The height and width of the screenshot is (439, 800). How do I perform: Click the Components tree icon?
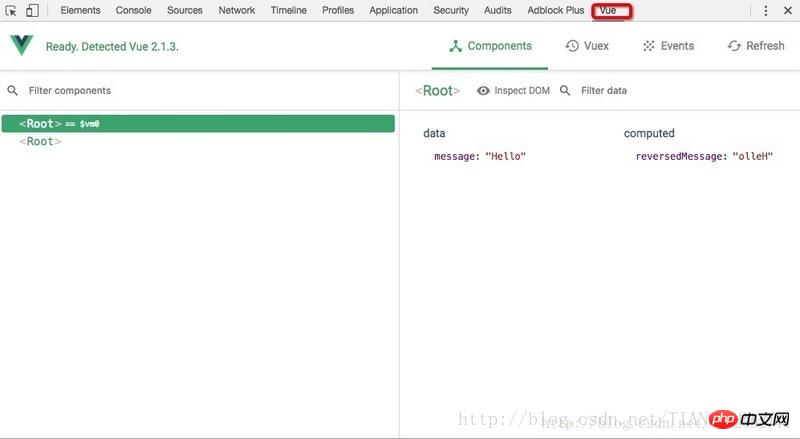point(456,46)
